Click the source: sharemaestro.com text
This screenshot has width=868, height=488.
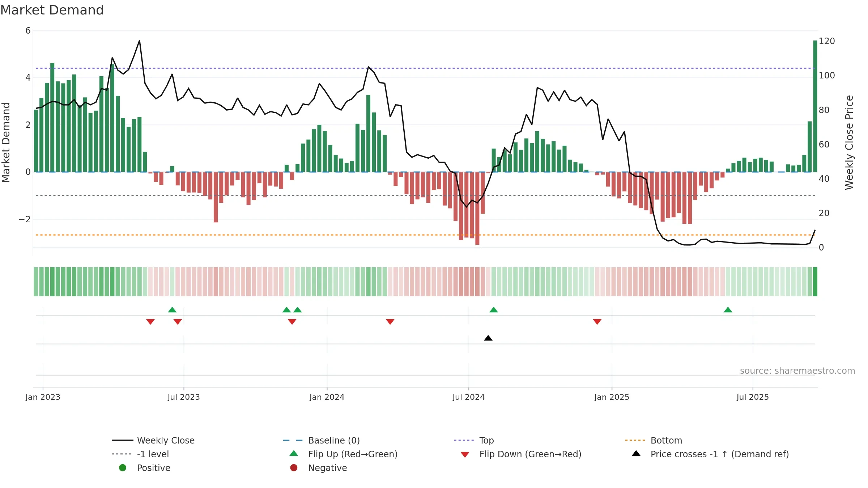(x=797, y=371)
